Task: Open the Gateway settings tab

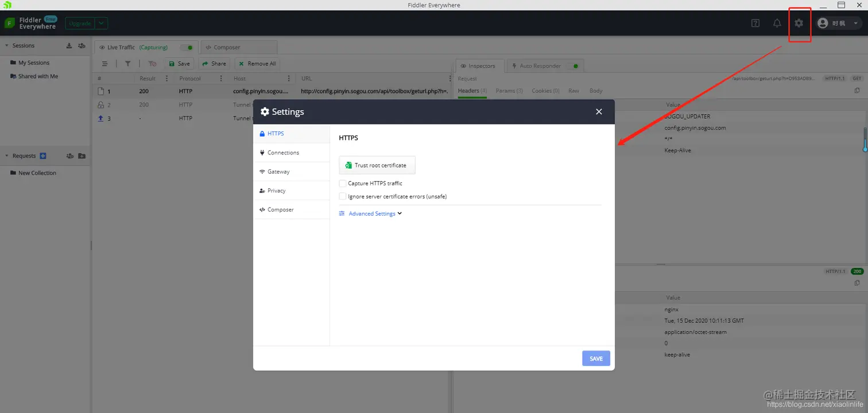Action: [x=292, y=172]
